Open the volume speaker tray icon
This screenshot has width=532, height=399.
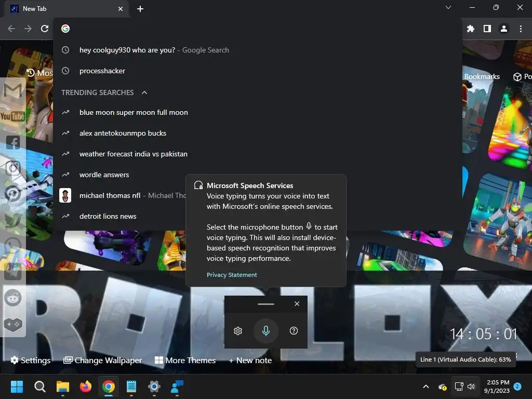point(471,387)
